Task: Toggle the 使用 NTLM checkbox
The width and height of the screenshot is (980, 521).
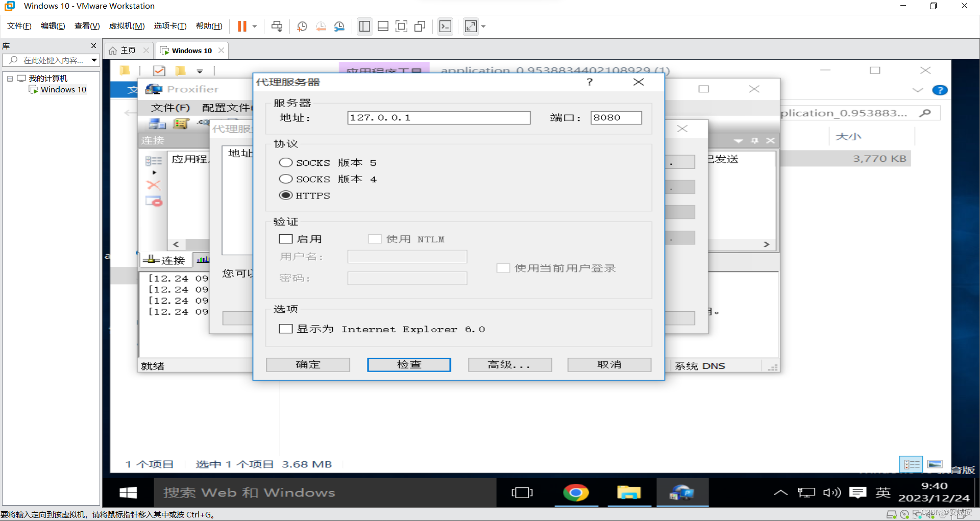Action: click(375, 239)
